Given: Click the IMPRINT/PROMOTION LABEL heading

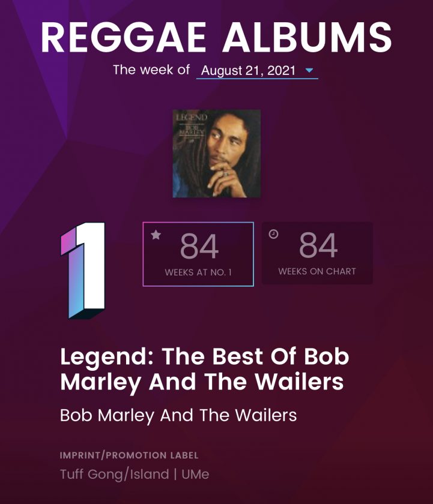Looking at the screenshot, I should pyautogui.click(x=129, y=455).
